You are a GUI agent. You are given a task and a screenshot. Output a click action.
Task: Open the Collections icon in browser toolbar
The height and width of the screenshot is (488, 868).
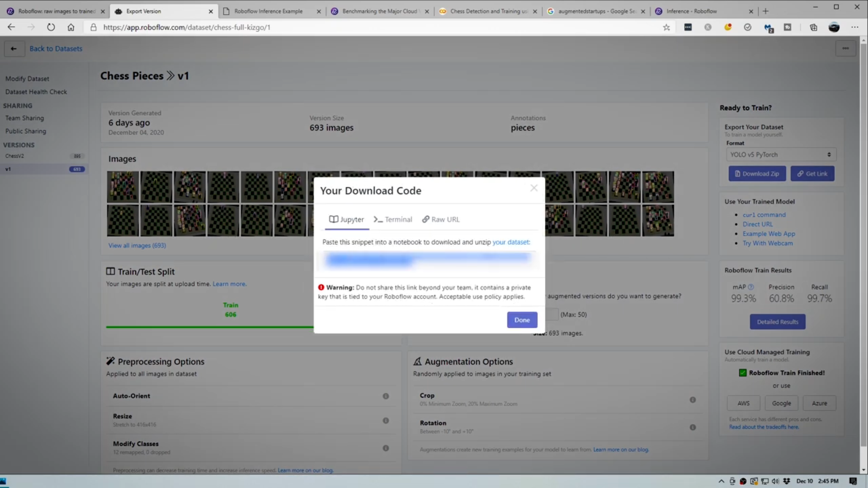pos(813,27)
